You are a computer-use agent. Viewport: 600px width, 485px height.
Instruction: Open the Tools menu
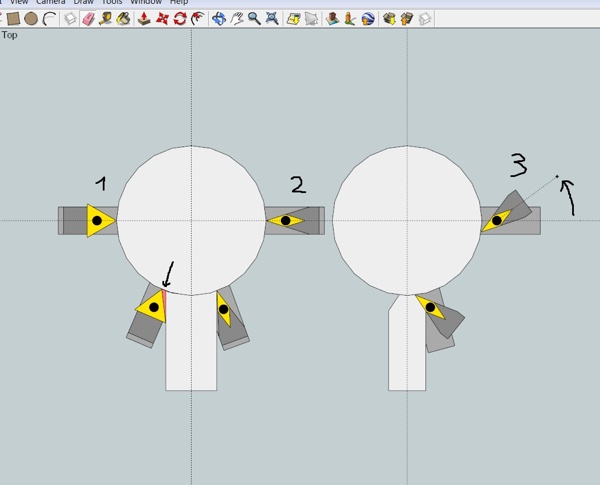112,2
